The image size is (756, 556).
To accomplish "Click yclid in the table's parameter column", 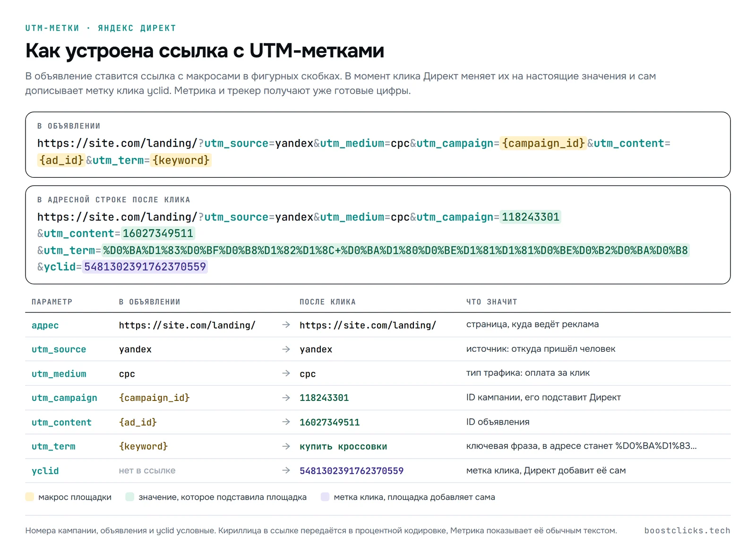I will click(45, 471).
